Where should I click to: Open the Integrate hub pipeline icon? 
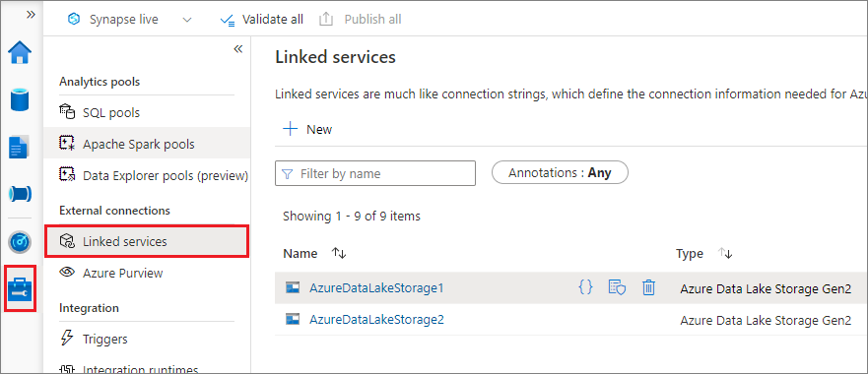(x=20, y=194)
